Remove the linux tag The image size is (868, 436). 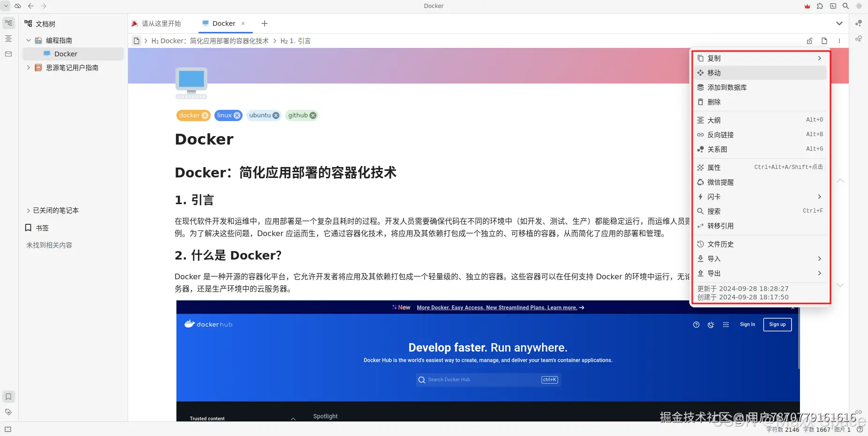click(x=237, y=115)
